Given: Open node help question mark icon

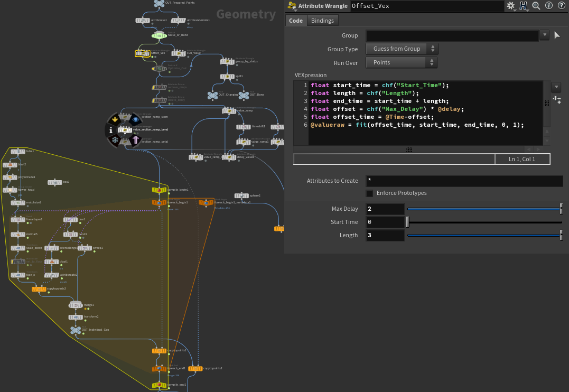Looking at the screenshot, I should tap(561, 5).
